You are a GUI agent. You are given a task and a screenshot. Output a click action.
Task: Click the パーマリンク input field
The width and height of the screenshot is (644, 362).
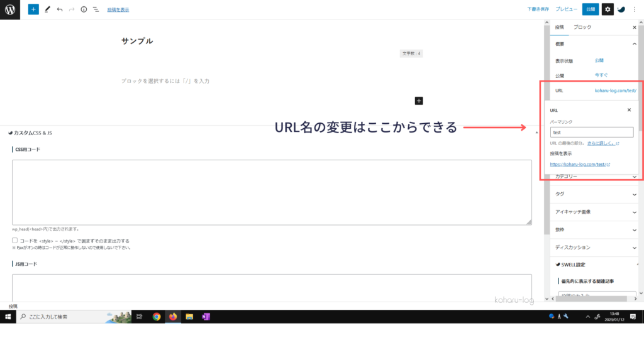pos(591,132)
